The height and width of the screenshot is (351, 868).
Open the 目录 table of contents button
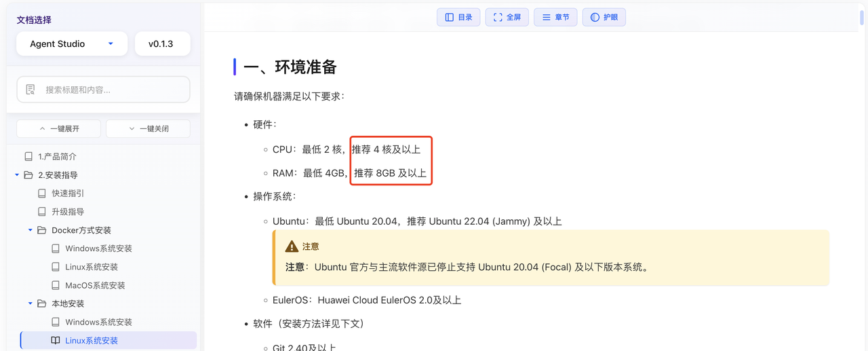[458, 17]
